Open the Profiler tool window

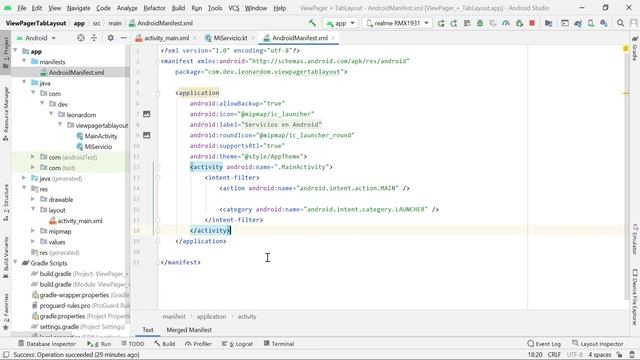[x=198, y=344]
